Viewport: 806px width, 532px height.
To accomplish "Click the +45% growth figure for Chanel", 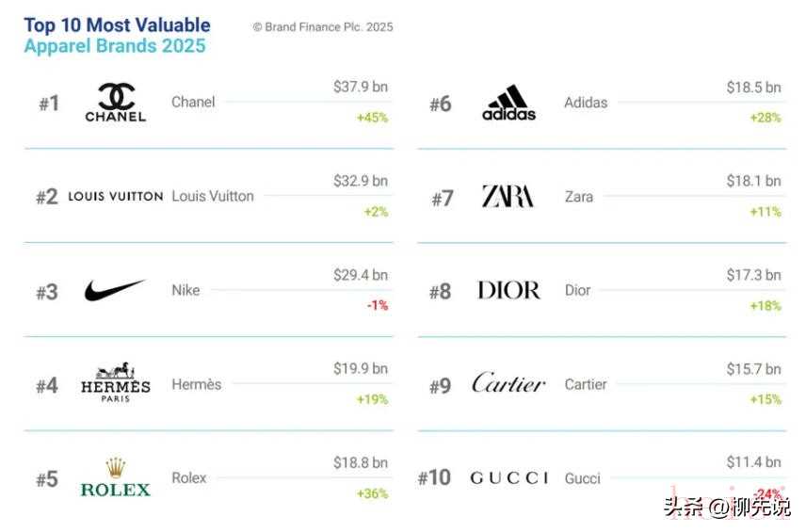I will [372, 118].
